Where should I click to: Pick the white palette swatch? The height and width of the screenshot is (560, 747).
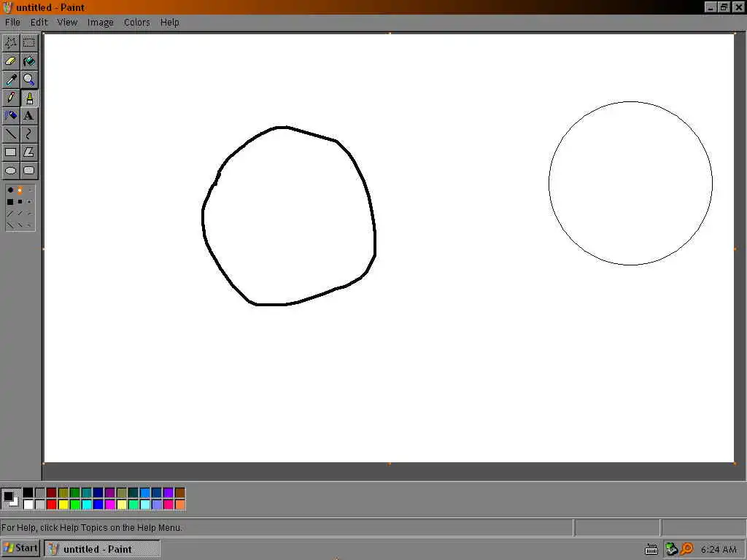pos(28,505)
